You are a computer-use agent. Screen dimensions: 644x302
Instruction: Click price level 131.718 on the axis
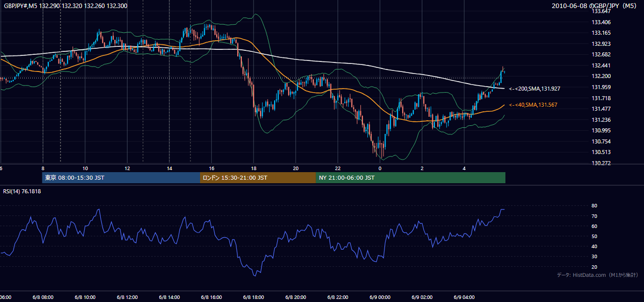coord(601,98)
